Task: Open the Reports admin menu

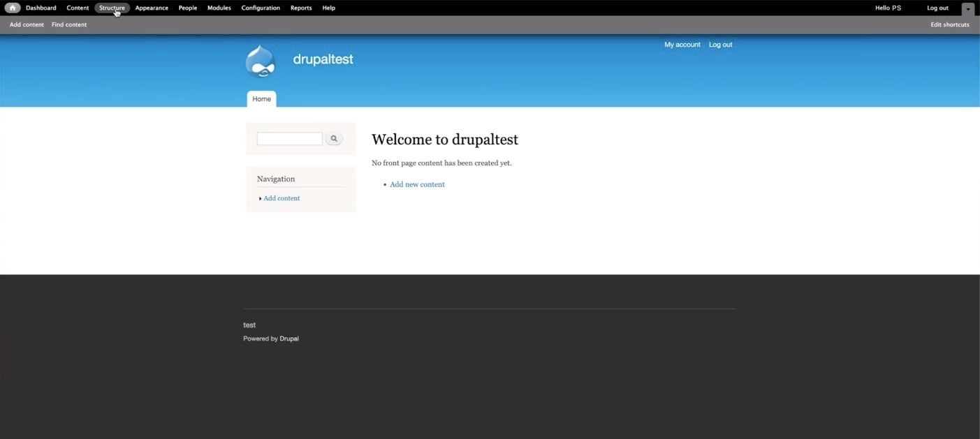Action: pyautogui.click(x=301, y=8)
